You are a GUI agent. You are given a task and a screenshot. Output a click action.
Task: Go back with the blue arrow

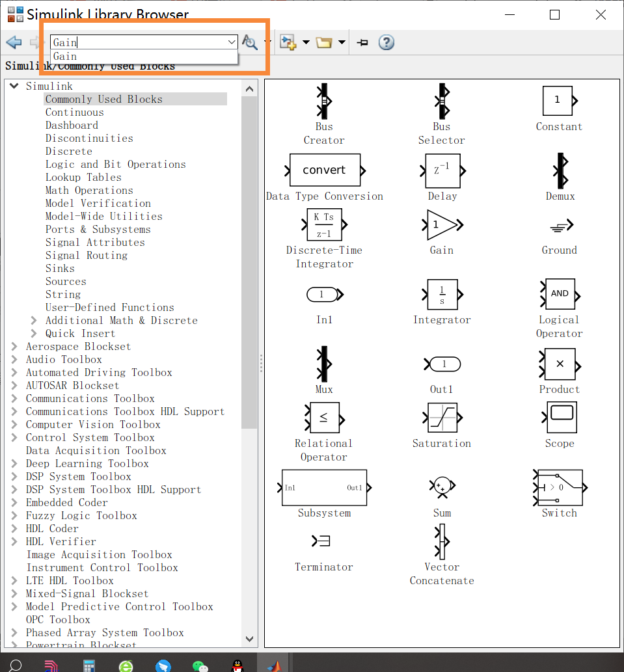click(x=14, y=42)
